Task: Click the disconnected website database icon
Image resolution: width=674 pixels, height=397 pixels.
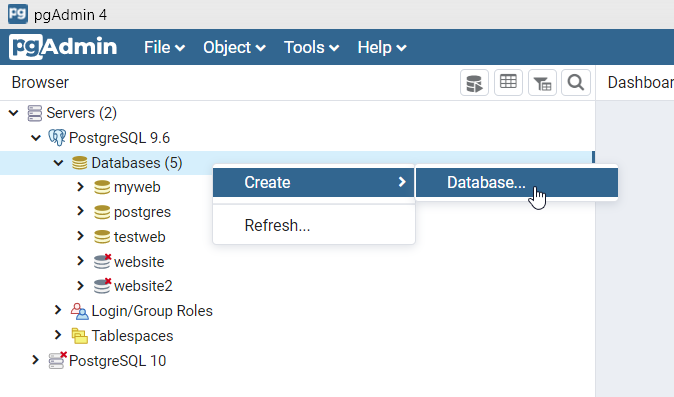Action: tap(102, 261)
